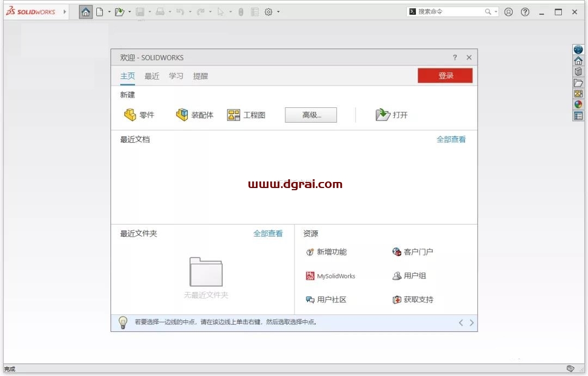Image resolution: width=588 pixels, height=376 pixels.
Task: Open the Help question mark icon
Action: point(525,12)
